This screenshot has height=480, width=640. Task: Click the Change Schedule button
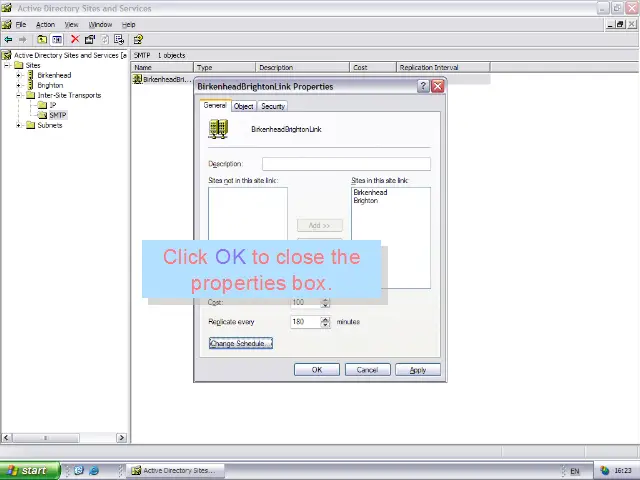point(241,343)
